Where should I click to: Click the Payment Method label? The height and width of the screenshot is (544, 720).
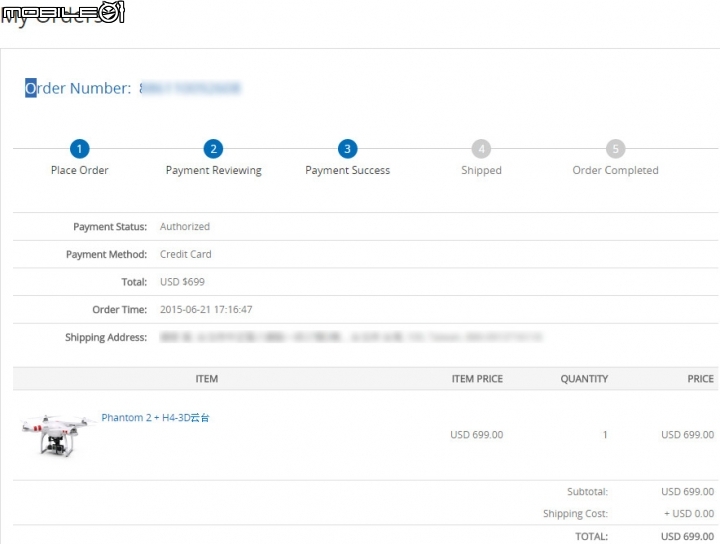106,254
